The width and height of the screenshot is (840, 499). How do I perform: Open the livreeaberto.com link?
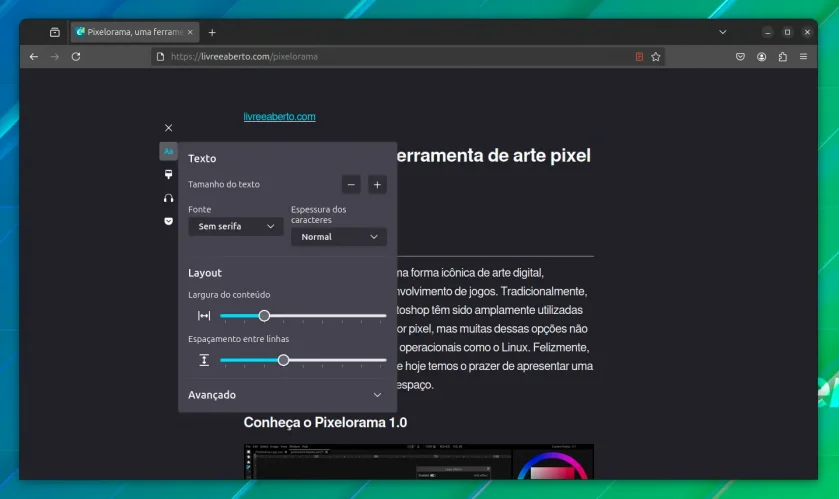coord(279,116)
